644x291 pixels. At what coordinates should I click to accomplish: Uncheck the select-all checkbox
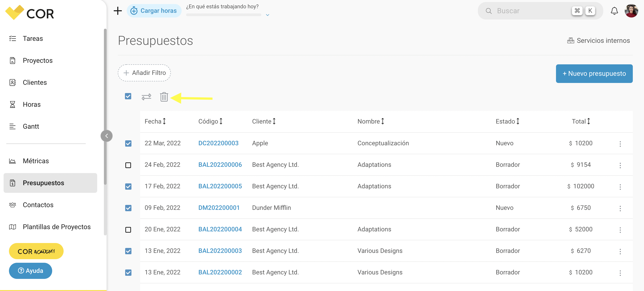click(128, 96)
